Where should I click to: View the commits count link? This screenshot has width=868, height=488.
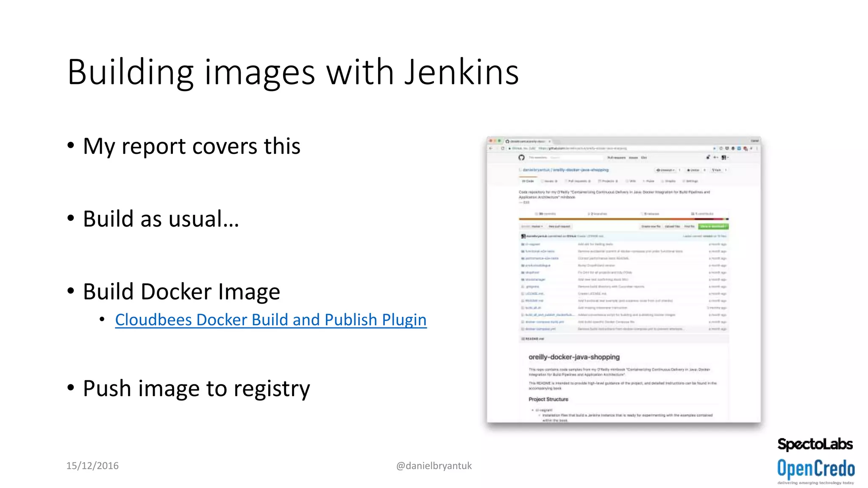[x=545, y=214]
